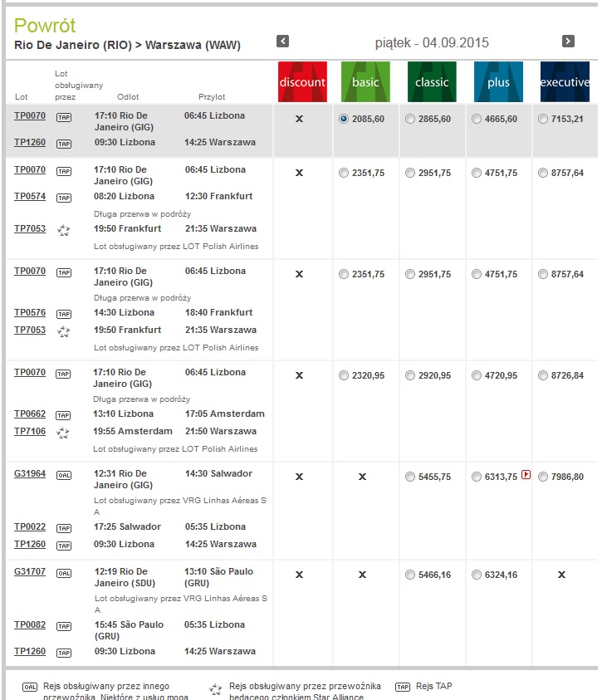Click the red info icon beside 6313,75
This screenshot has height=700, width=602.
pos(526,474)
